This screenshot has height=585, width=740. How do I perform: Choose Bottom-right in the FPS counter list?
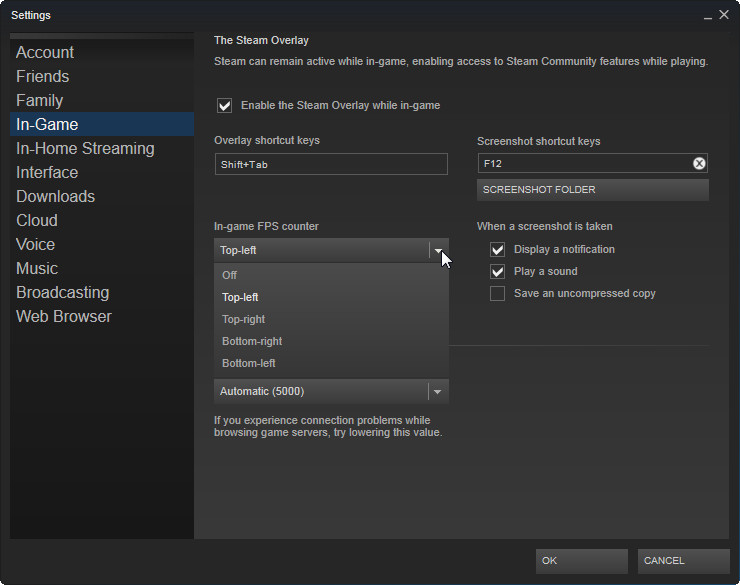331,341
